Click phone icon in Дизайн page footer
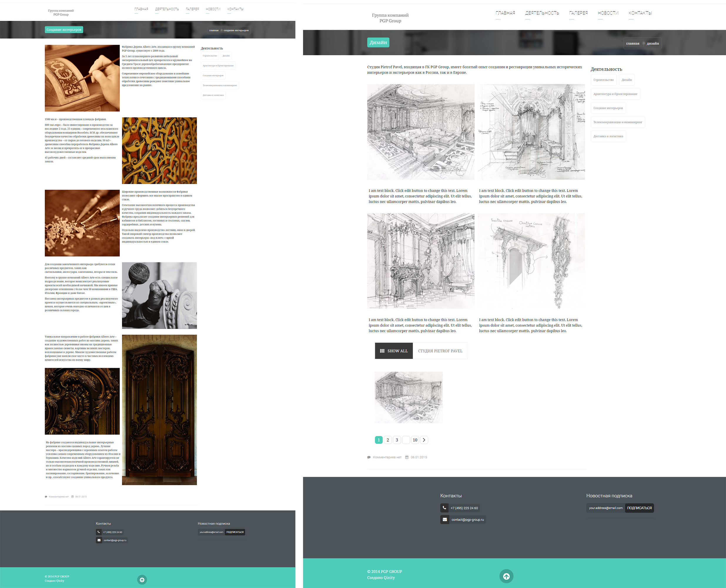 pyautogui.click(x=444, y=508)
